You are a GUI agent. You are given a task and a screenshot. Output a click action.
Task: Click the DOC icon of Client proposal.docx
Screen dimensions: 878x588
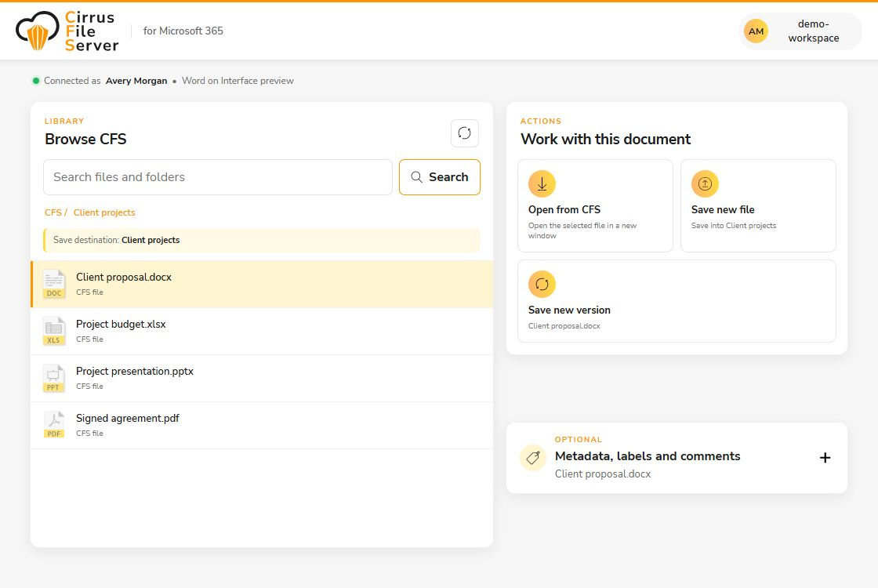54,284
